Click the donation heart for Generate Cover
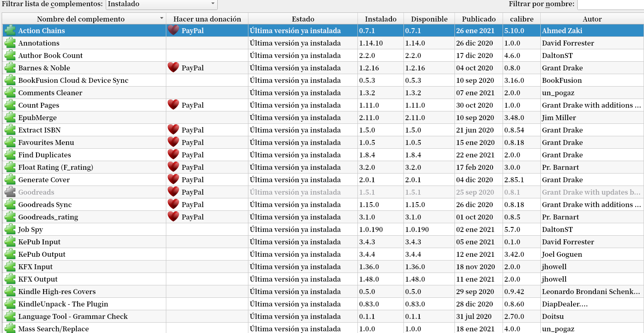Viewport: 644px width, 333px height. click(173, 179)
